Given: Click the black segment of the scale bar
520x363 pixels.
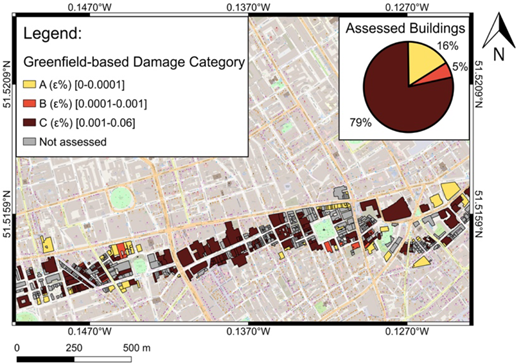Looking at the screenshot, I should coord(45,359).
